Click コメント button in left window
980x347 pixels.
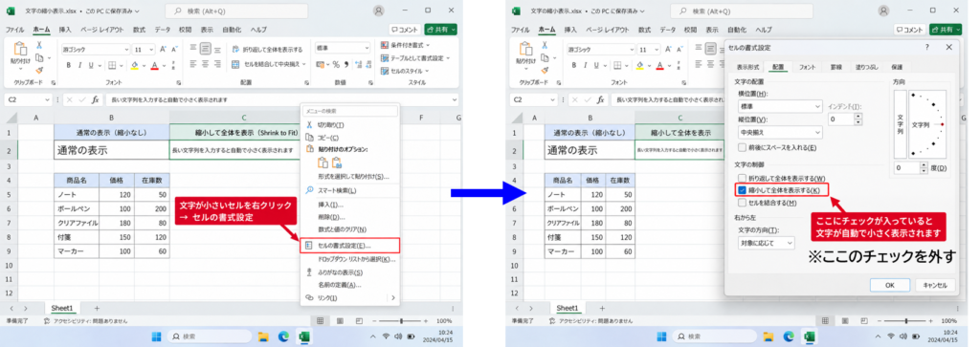[x=405, y=30]
